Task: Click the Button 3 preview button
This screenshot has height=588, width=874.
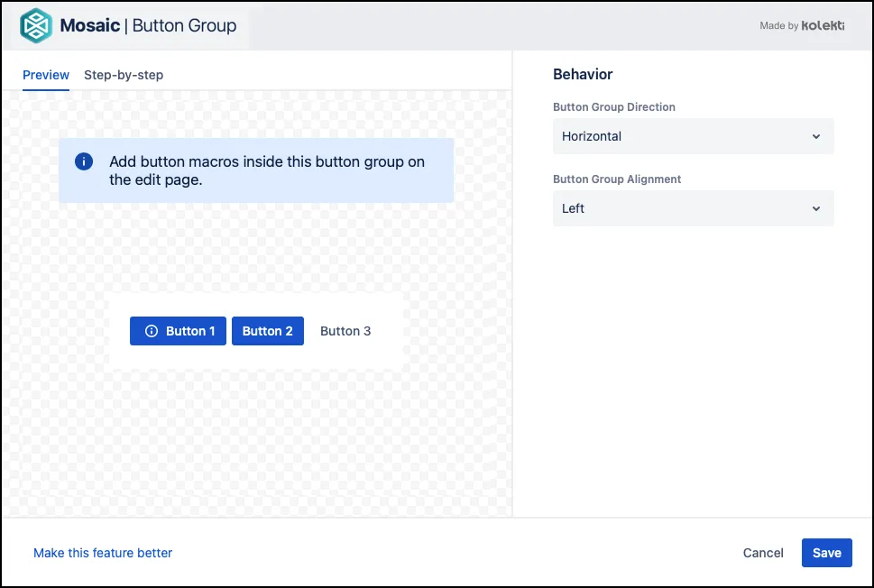Action: pos(345,331)
